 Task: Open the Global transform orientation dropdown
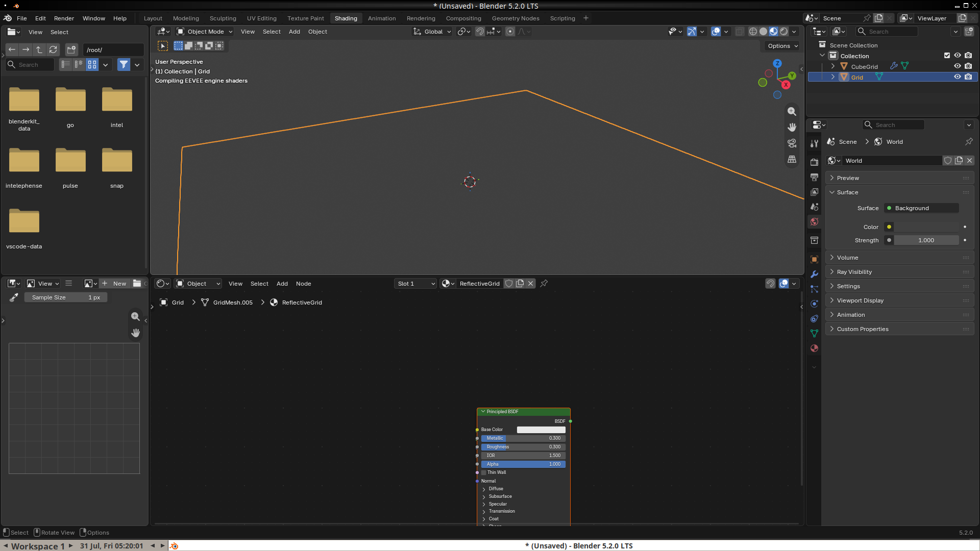[432, 32]
